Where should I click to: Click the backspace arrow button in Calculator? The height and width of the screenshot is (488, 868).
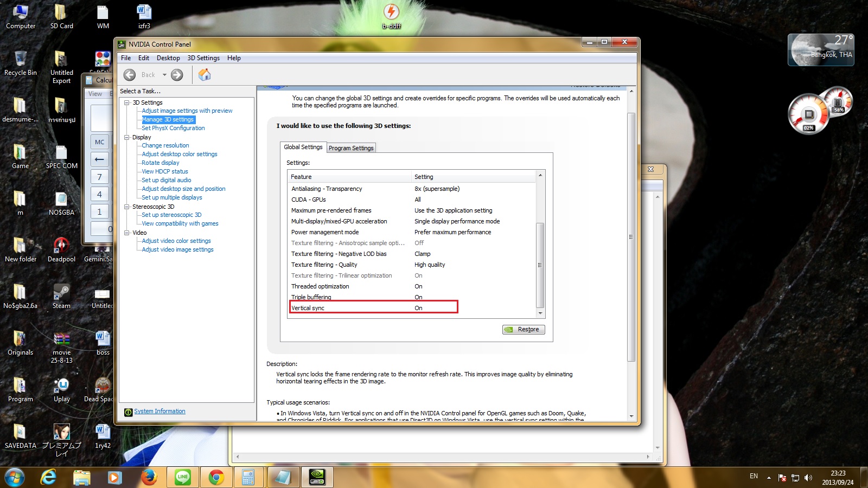point(100,159)
